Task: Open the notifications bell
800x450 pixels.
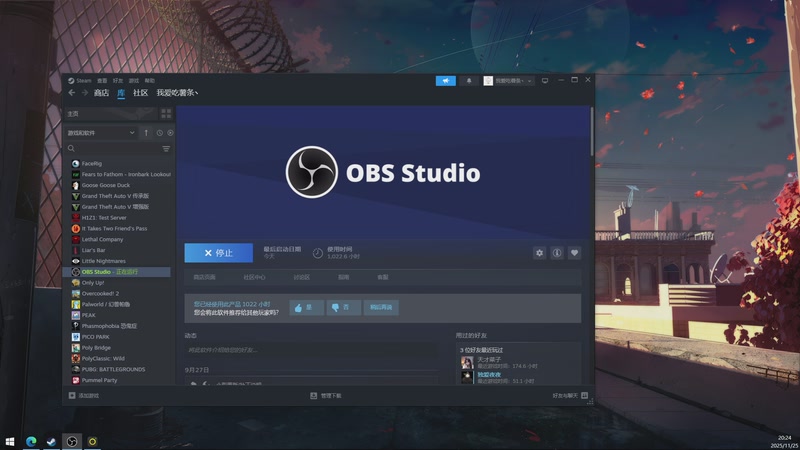Action: [x=469, y=81]
